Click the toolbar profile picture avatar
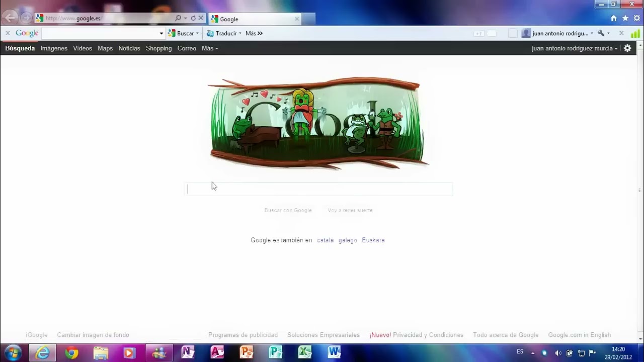Image resolution: width=644 pixels, height=362 pixels. (x=526, y=33)
